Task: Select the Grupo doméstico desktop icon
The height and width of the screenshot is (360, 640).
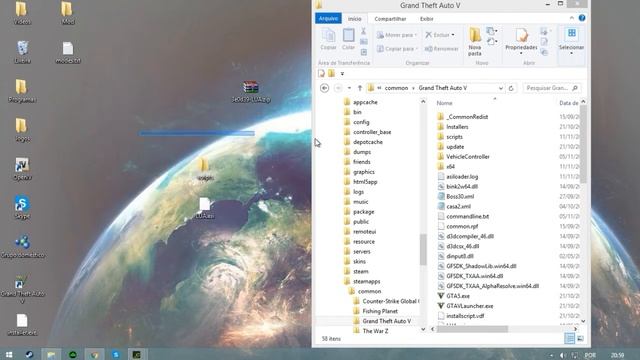Action: 22,247
